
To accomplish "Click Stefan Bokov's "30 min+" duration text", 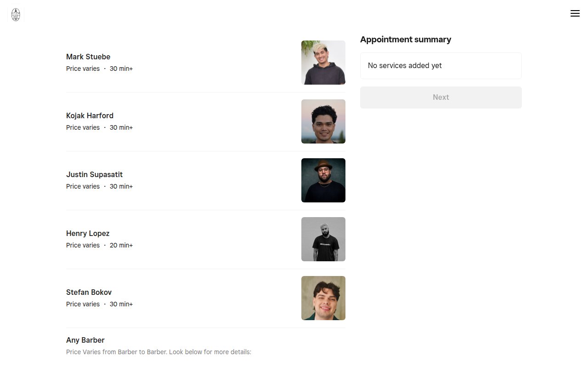I will [x=121, y=305].
